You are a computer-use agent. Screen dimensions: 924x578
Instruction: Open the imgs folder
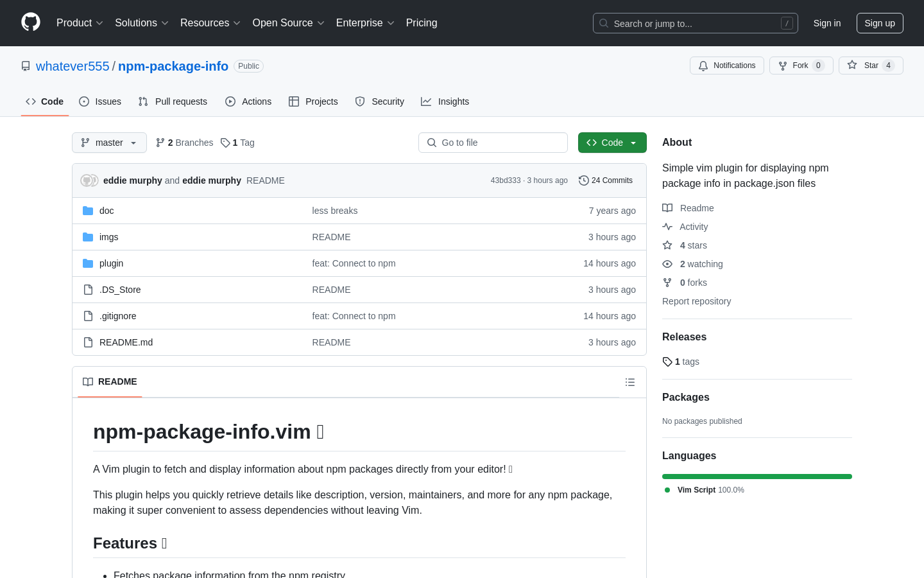pyautogui.click(x=109, y=237)
